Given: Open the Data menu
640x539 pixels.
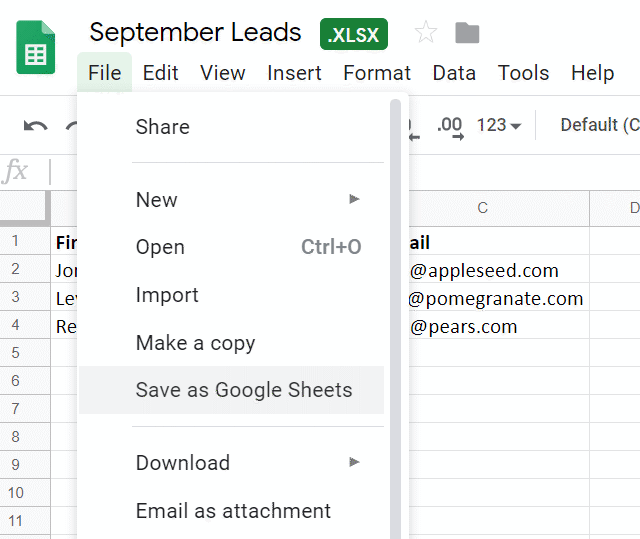Looking at the screenshot, I should click(454, 73).
